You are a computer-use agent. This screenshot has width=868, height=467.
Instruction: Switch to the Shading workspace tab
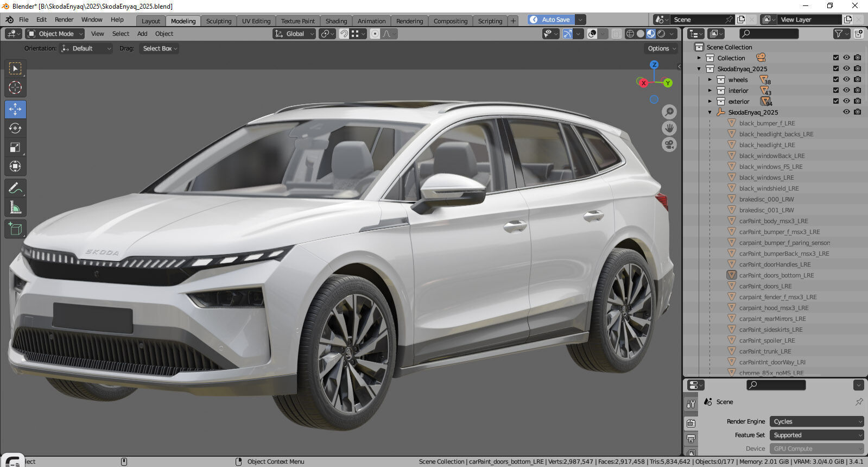(x=336, y=21)
